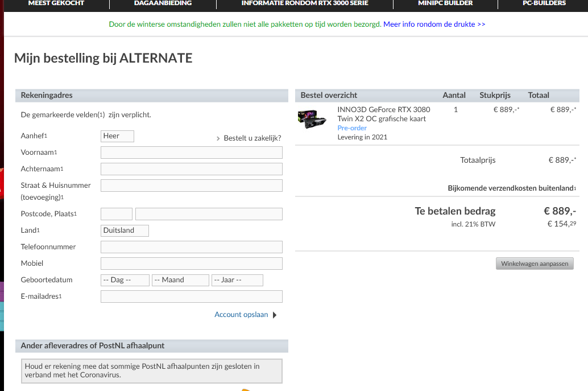This screenshot has height=391, width=588.
Task: Open the MINIPC BUILDER menu item
Action: pyautogui.click(x=445, y=3)
